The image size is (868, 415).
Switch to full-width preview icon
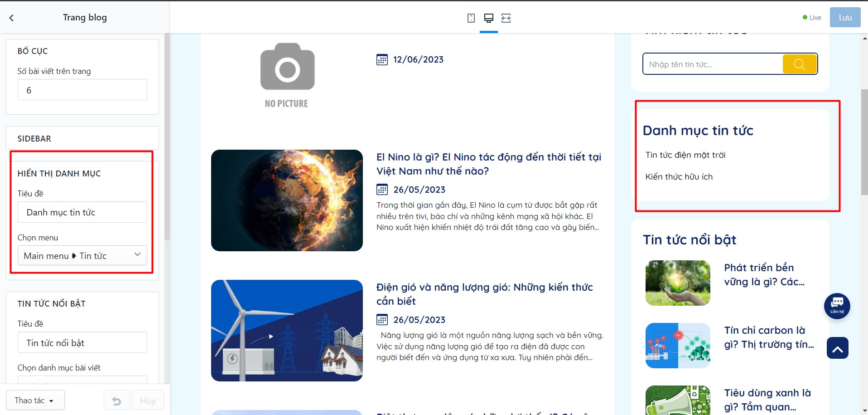(506, 18)
